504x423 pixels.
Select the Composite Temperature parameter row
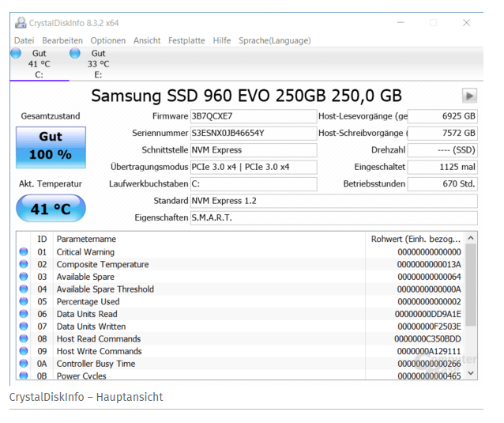tap(240, 264)
